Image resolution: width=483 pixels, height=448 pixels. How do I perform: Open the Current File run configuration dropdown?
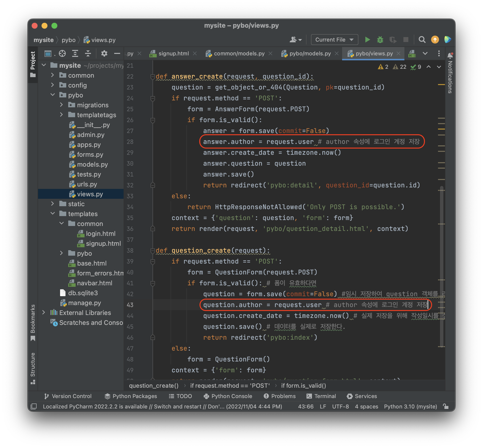pyautogui.click(x=334, y=40)
